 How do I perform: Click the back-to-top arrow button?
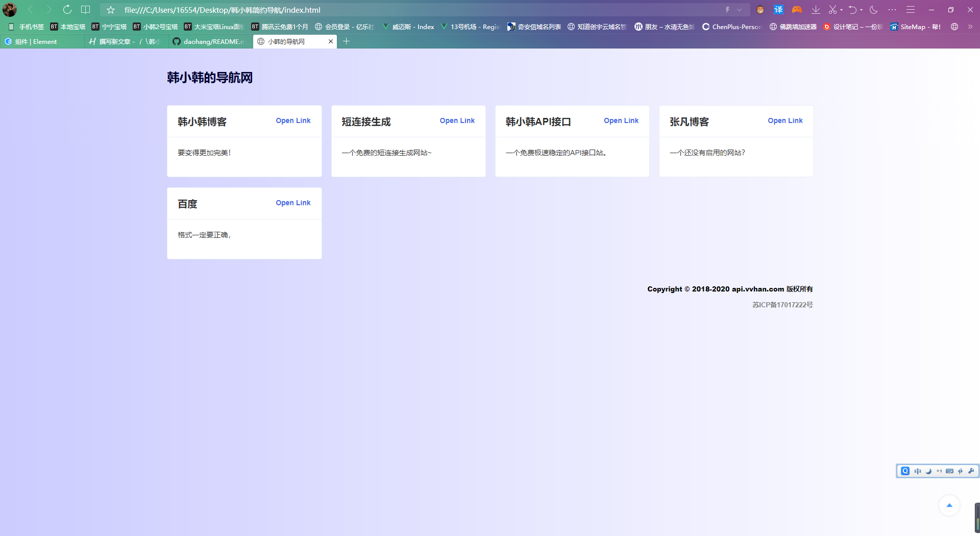(x=949, y=505)
